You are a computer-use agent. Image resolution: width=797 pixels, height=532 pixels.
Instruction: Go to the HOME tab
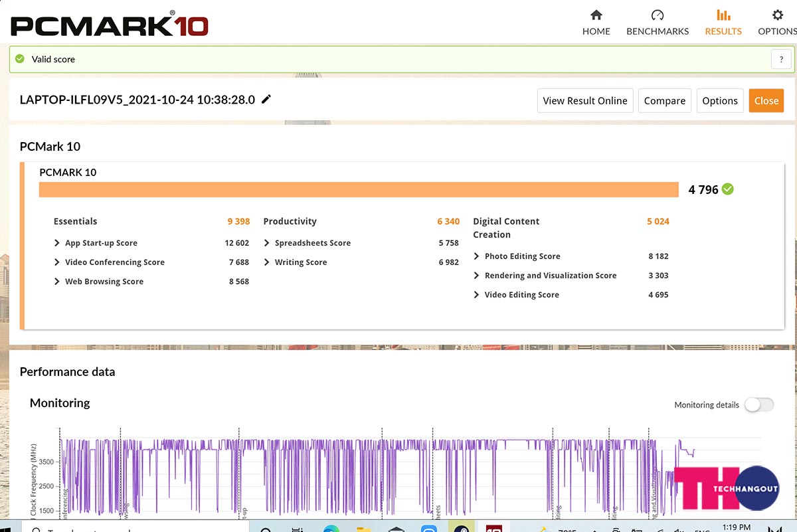point(596,23)
